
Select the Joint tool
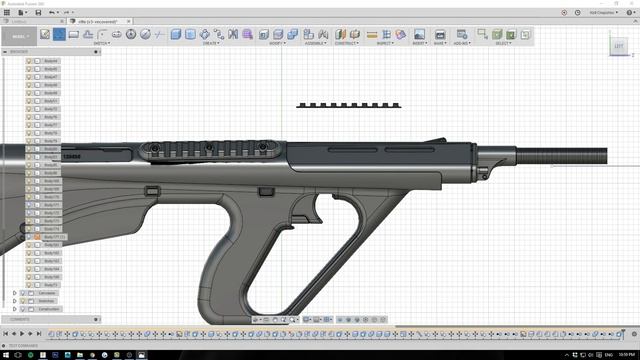point(323,34)
